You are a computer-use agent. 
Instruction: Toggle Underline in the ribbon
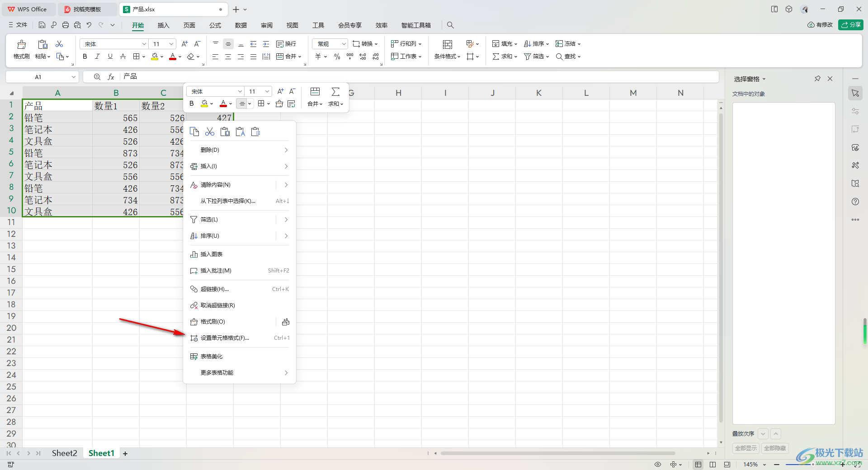tap(110, 56)
